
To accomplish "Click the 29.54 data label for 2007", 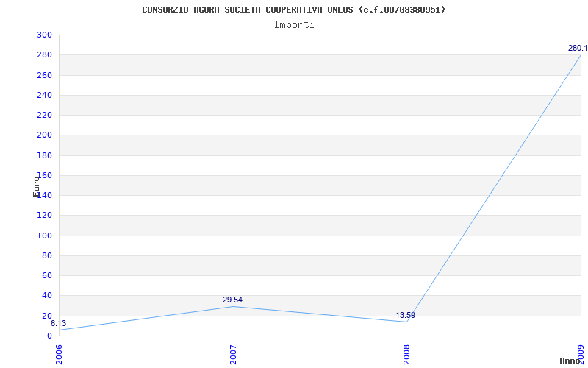I will tap(232, 300).
